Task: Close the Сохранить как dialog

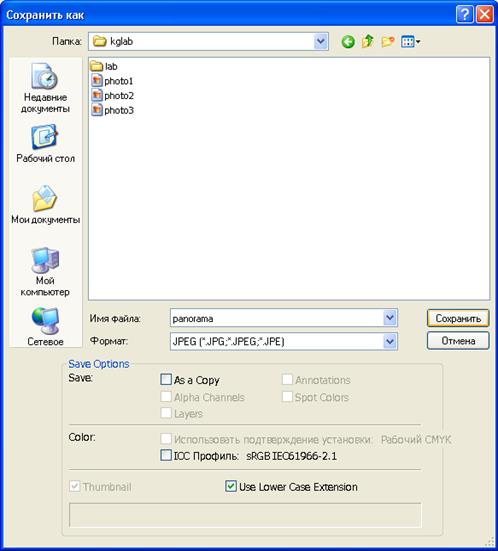Action: [x=485, y=15]
